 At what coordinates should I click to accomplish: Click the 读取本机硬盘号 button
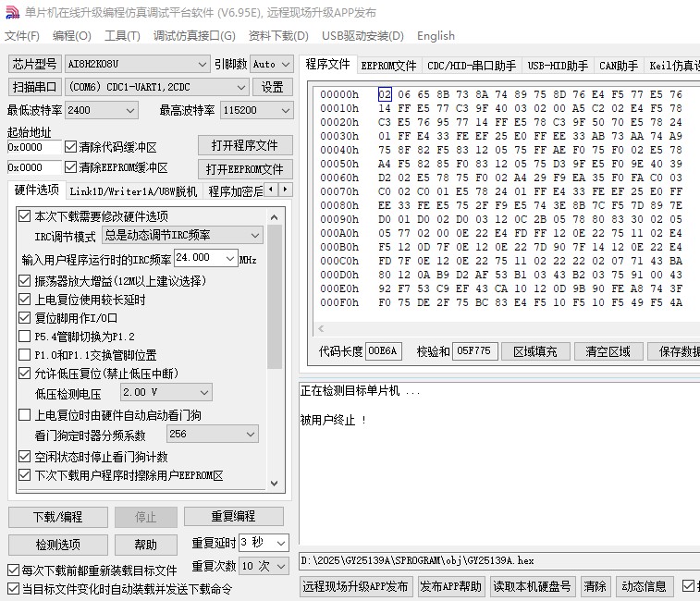coord(532,586)
